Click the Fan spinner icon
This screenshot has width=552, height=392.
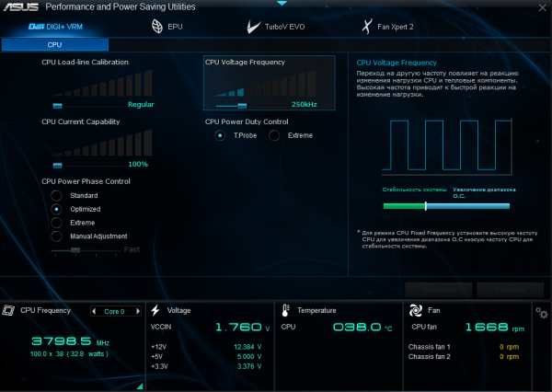click(x=416, y=310)
